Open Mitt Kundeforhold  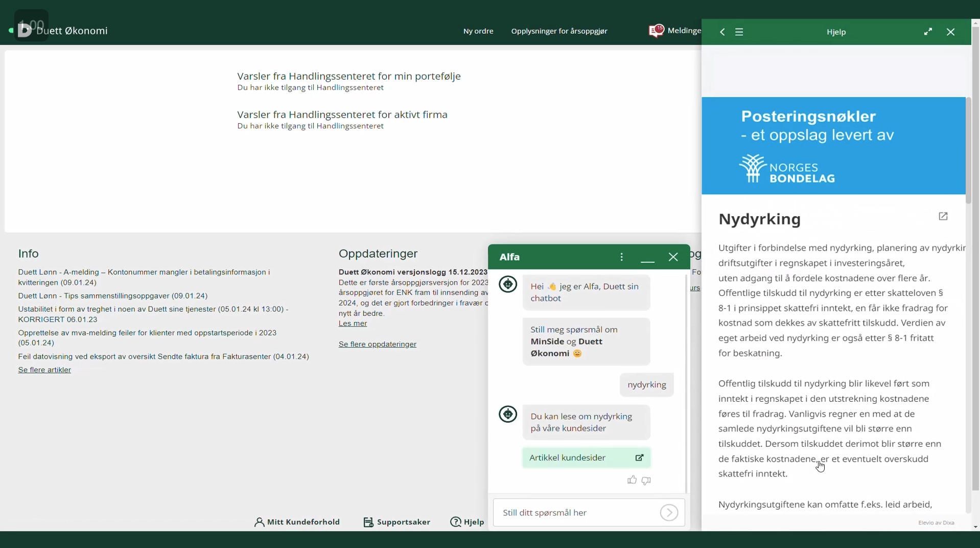click(x=297, y=522)
